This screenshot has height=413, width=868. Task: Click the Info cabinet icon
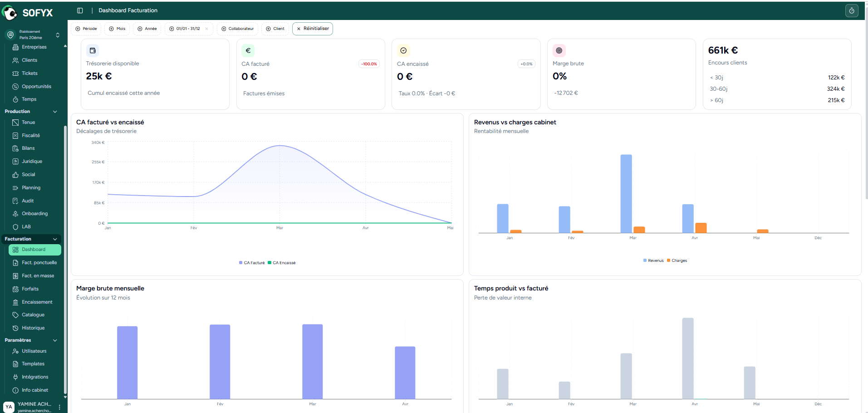click(x=15, y=390)
